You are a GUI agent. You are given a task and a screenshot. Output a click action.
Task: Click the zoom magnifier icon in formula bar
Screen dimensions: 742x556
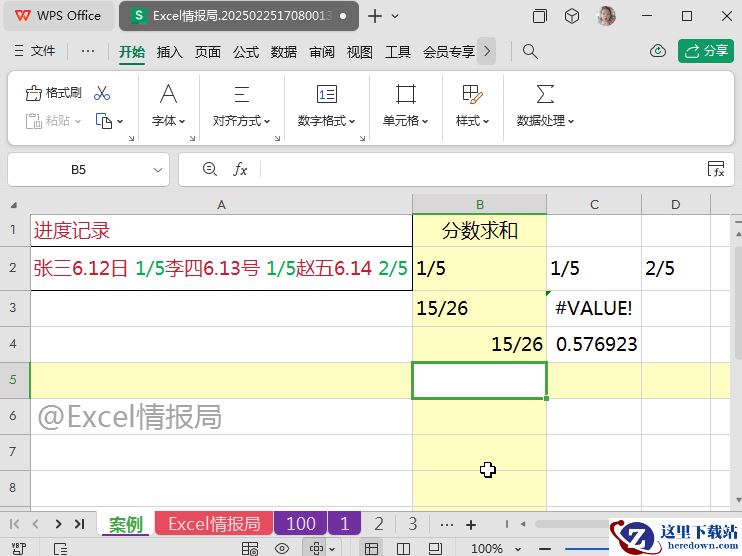pos(209,170)
